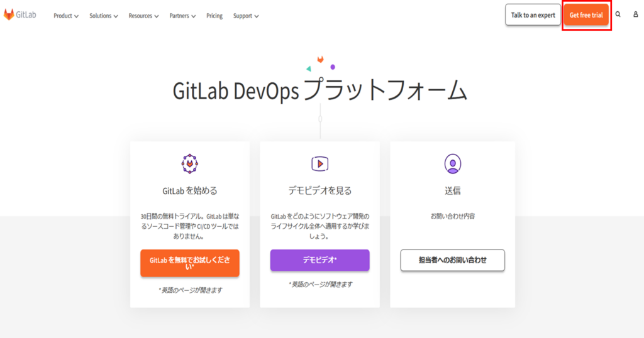Expand the Solutions dropdown menu
644x338 pixels.
point(104,16)
